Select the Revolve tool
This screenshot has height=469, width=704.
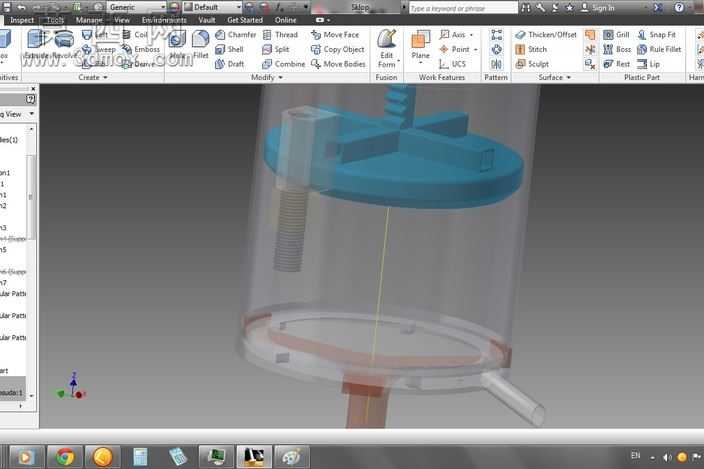64,44
